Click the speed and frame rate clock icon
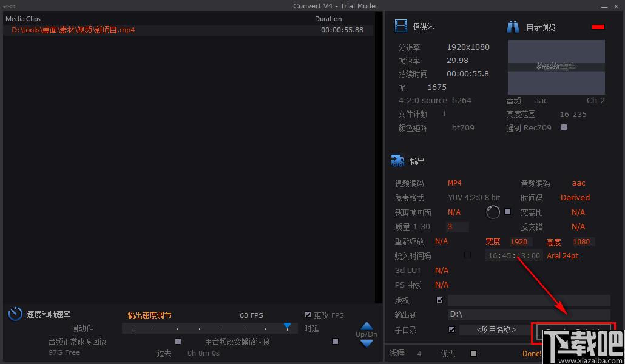Image resolution: width=625 pixels, height=364 pixels. (x=15, y=314)
